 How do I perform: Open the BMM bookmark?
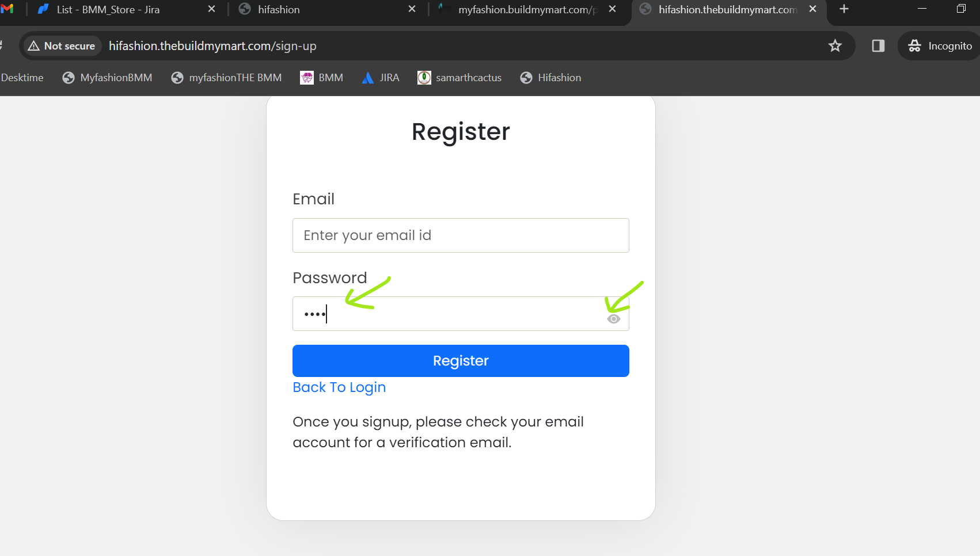tap(322, 78)
